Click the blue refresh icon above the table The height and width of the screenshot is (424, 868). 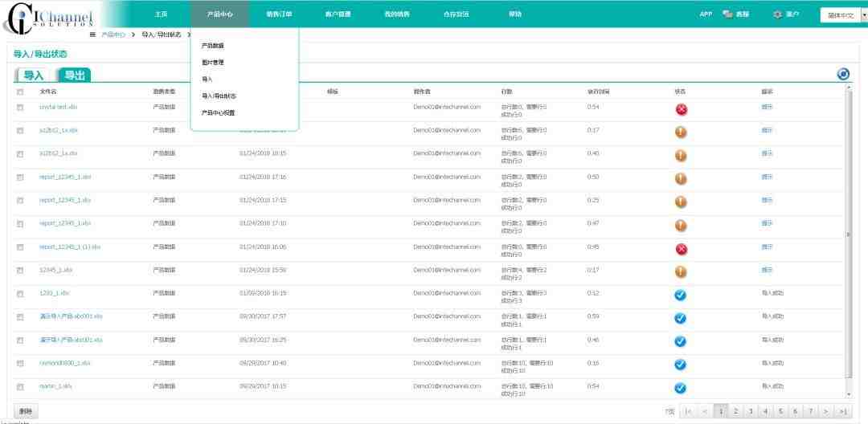(x=843, y=75)
